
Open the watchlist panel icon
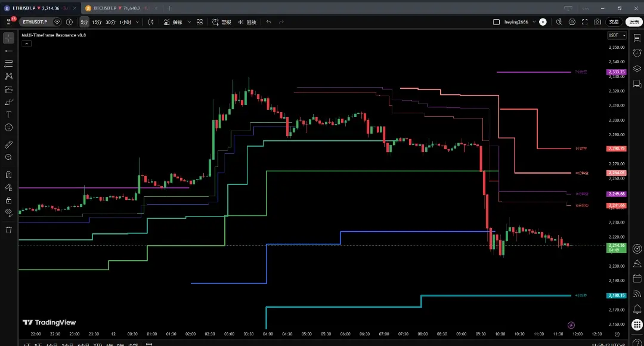pos(637,38)
